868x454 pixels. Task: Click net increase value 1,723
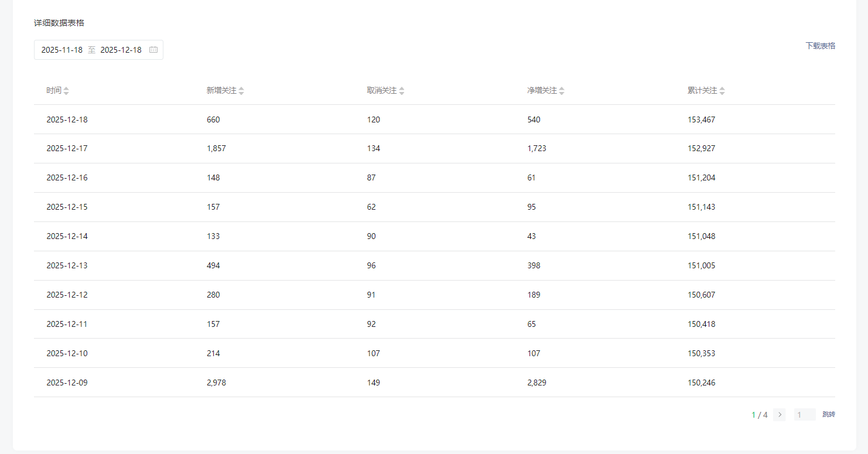click(x=536, y=149)
